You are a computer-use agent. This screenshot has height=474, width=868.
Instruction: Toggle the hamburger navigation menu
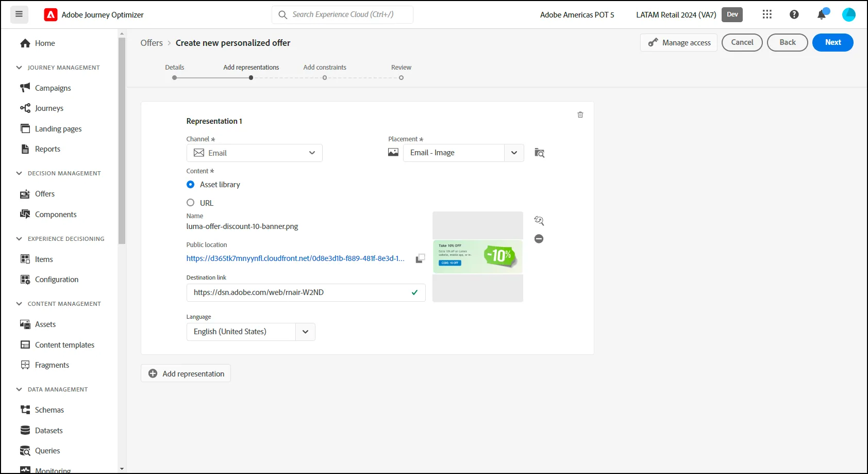pyautogui.click(x=19, y=14)
